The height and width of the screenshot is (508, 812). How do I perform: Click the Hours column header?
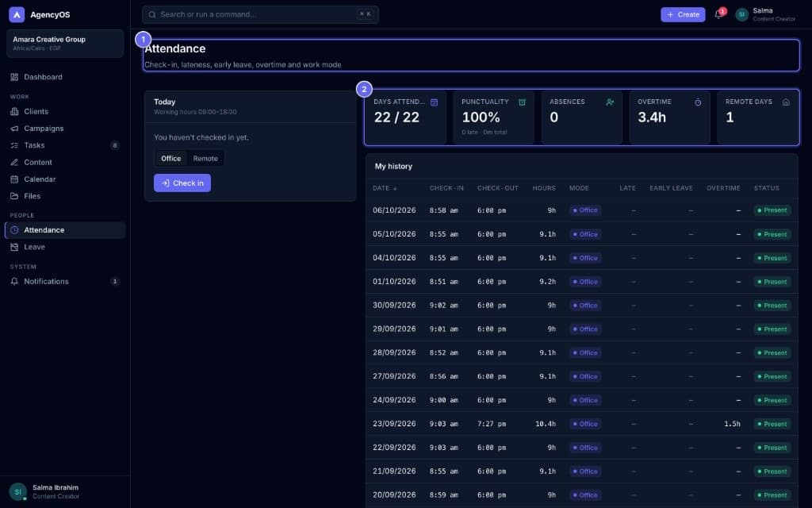544,188
